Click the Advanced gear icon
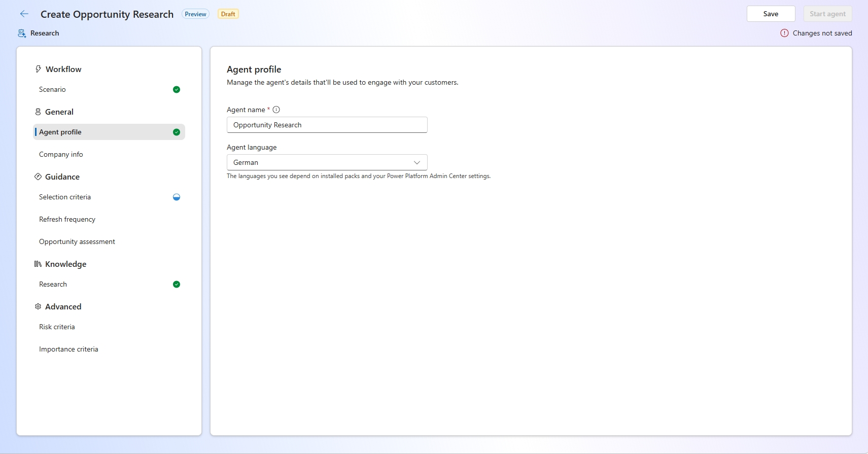Screen dimensions: 868x454 (38, 306)
